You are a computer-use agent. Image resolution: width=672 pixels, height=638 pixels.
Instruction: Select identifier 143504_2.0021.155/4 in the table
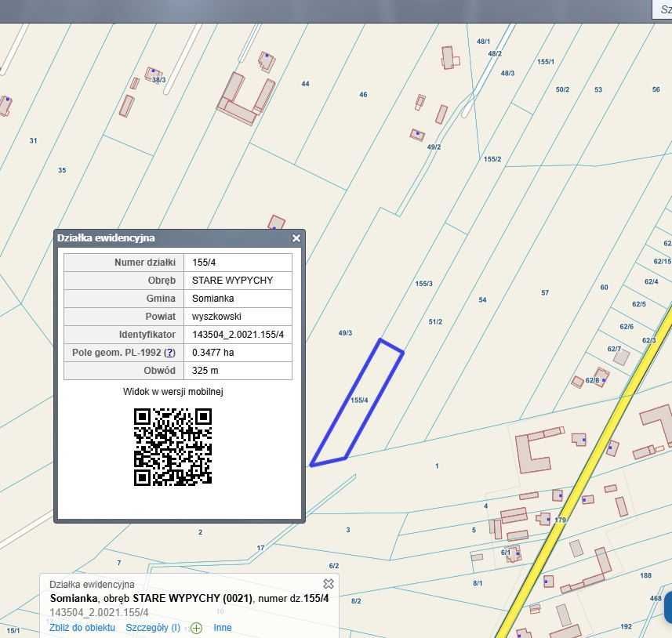pos(238,334)
